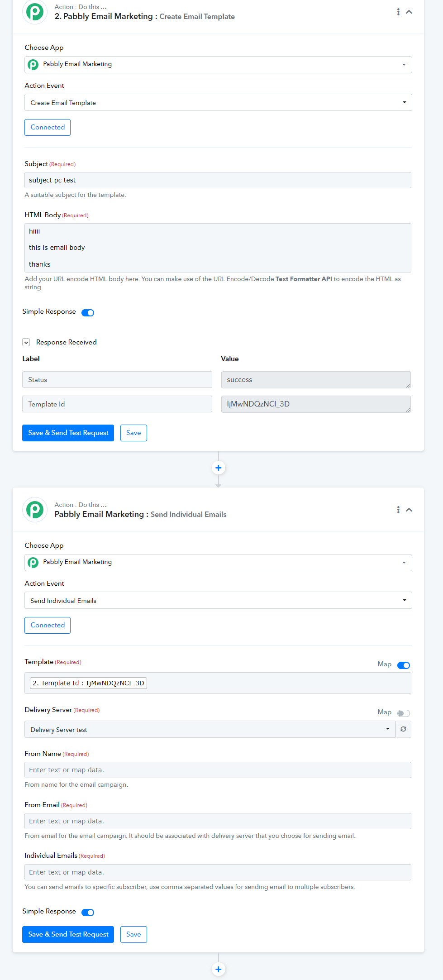Open Choose App dropdown in Create Email Template step
443x980 pixels.
click(218, 65)
